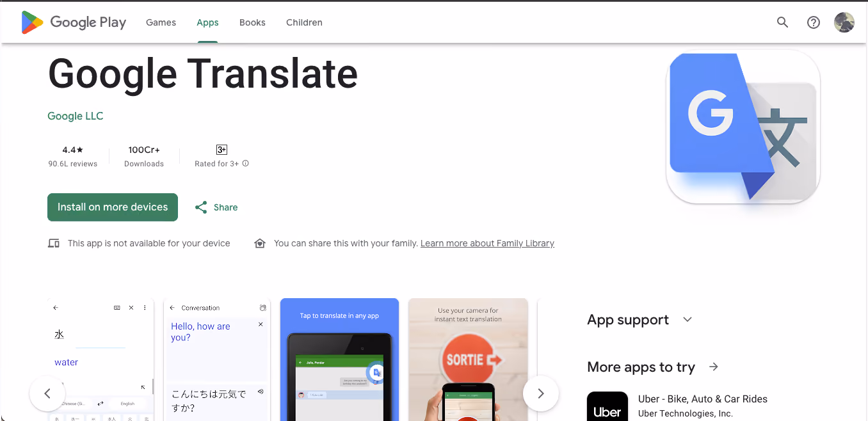Click the Google Play logo
Viewport: 868px width, 421px height.
(74, 22)
